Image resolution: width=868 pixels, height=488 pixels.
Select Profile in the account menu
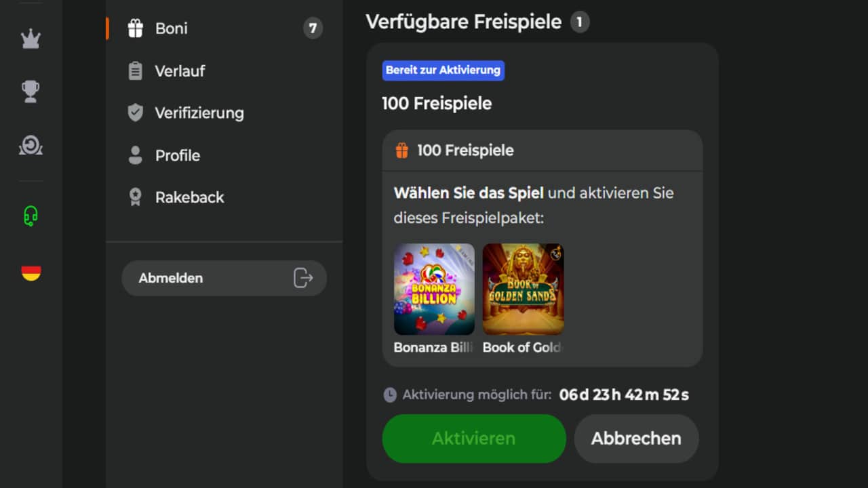tap(177, 155)
